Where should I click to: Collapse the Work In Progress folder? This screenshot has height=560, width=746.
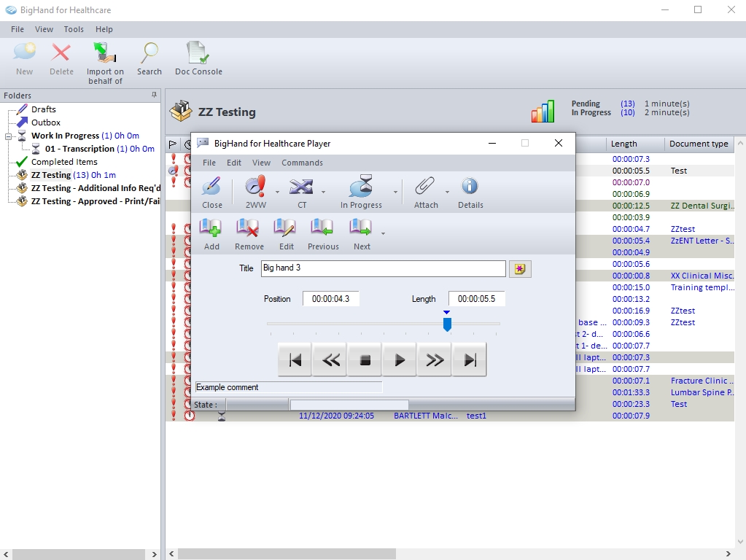[x=8, y=136]
